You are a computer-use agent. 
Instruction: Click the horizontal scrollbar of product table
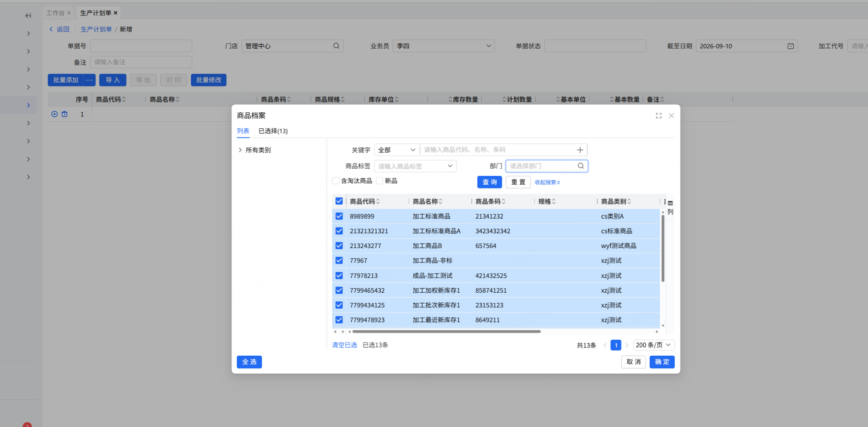tap(446, 332)
